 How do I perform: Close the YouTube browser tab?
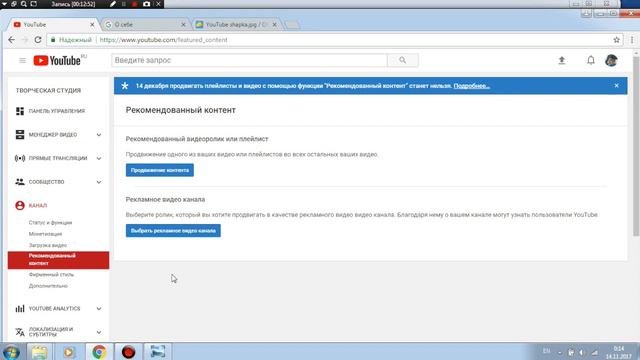pyautogui.click(x=92, y=24)
